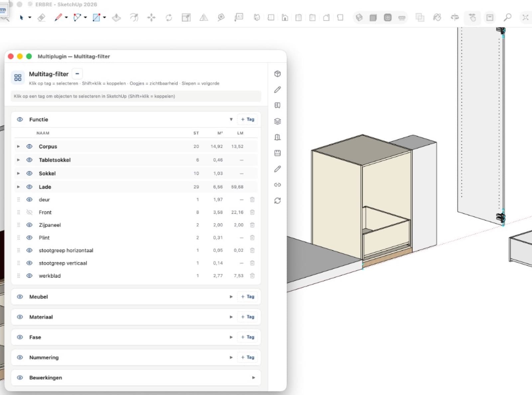Screen dimensions: 532x395
Task: Choose the Rotate tool
Action: [169, 18]
